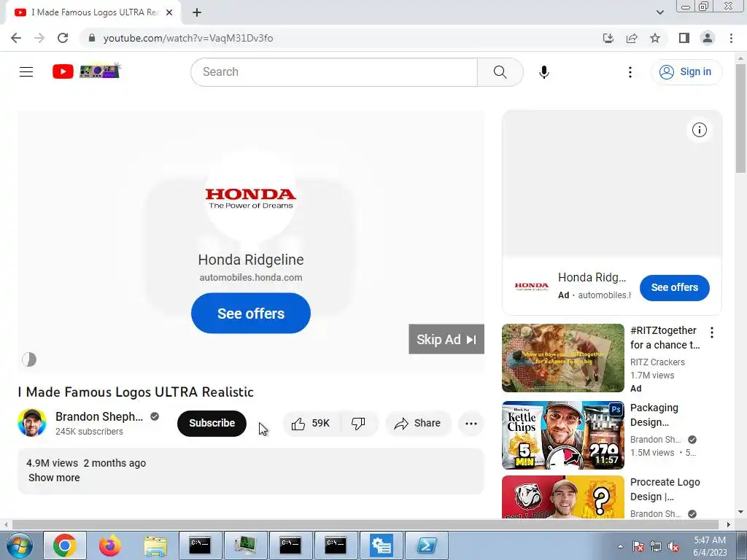The height and width of the screenshot is (560, 747).
Task: View site lock information icon
Action: [x=92, y=38]
